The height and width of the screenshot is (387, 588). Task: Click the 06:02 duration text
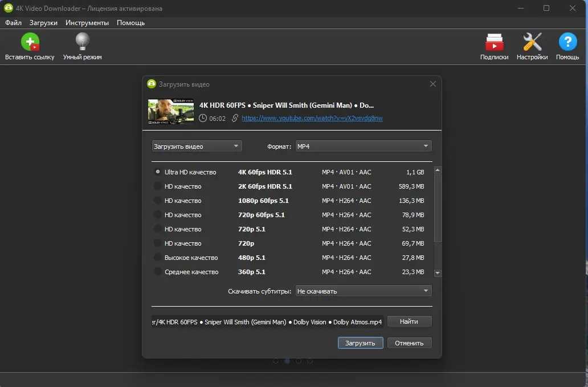point(218,119)
